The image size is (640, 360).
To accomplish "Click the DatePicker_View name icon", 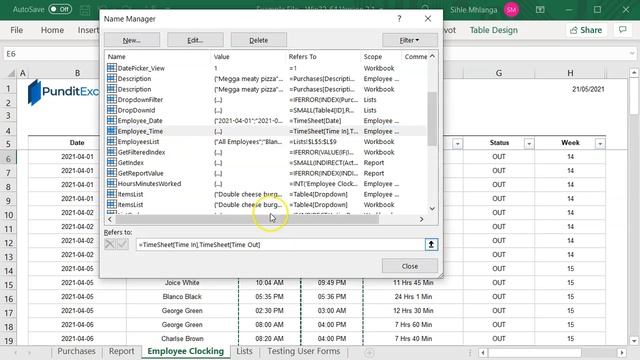I will (111, 68).
